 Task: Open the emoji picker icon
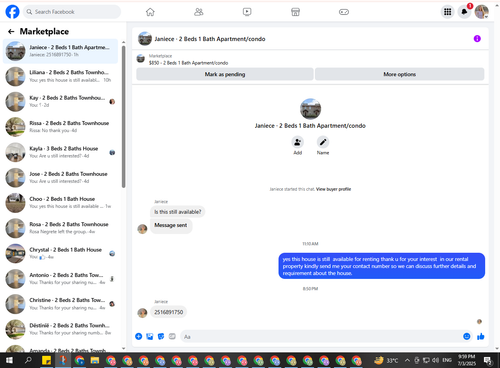pos(467,336)
